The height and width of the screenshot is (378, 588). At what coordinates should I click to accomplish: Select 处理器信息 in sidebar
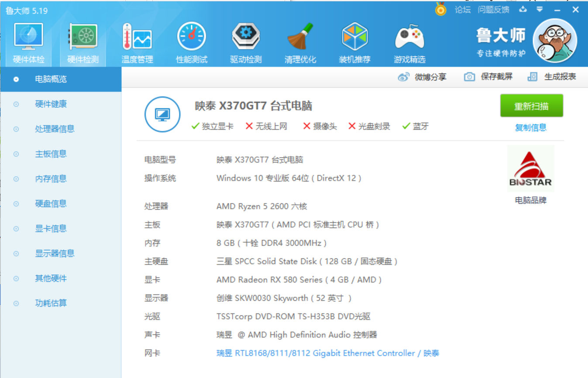pos(61,129)
